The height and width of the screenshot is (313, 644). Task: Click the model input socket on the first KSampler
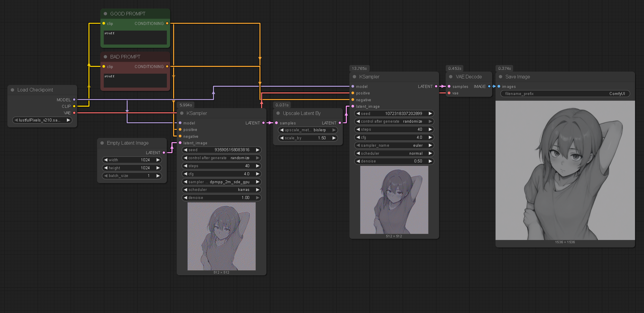point(180,123)
